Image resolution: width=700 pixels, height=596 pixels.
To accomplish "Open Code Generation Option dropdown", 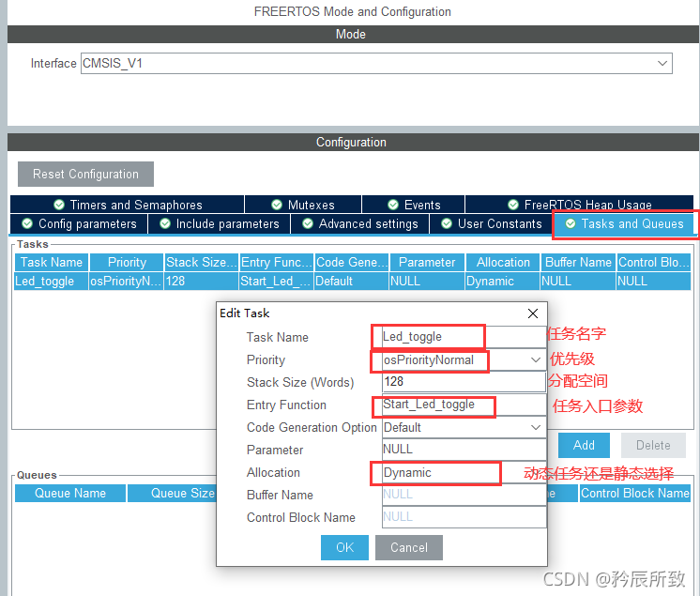I will pos(464,427).
